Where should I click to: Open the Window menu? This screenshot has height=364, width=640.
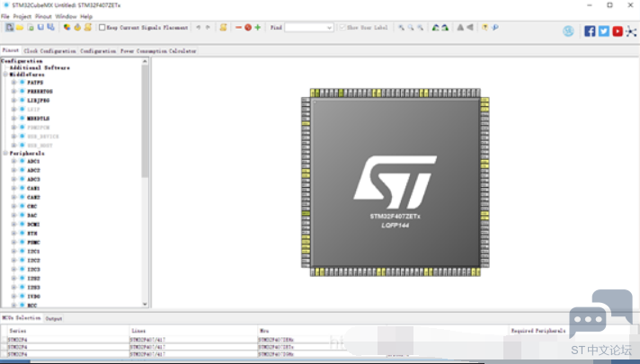tap(66, 16)
